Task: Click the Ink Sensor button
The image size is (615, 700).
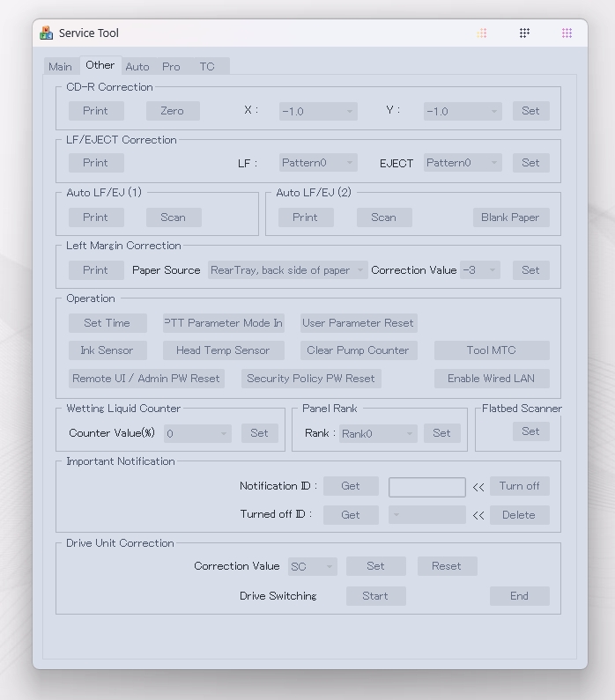Action: click(107, 350)
